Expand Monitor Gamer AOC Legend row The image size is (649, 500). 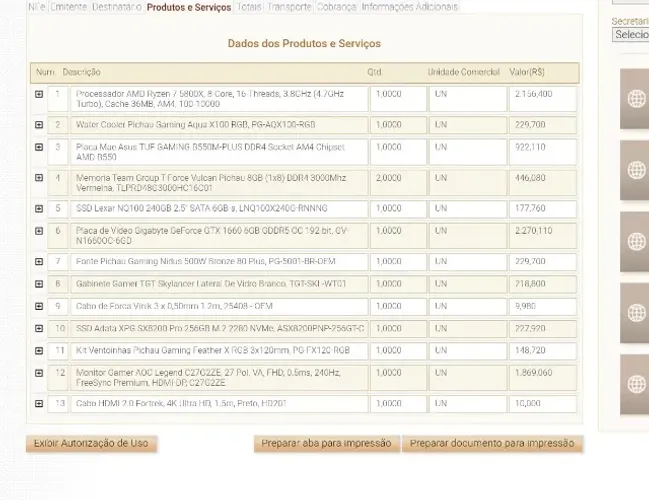tap(39, 373)
